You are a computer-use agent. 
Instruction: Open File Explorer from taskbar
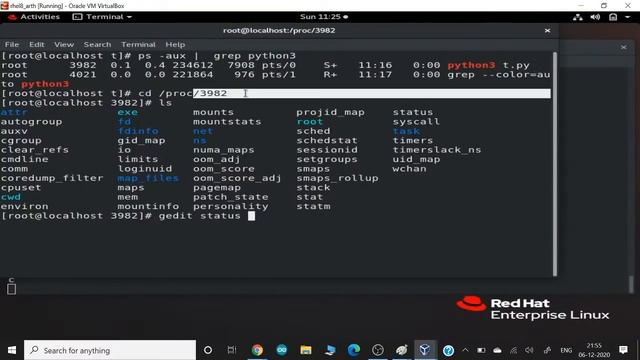tap(306, 350)
